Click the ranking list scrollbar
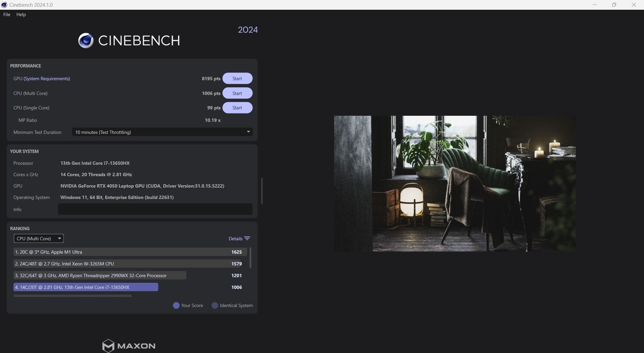The height and width of the screenshot is (353, 644). click(x=250, y=257)
